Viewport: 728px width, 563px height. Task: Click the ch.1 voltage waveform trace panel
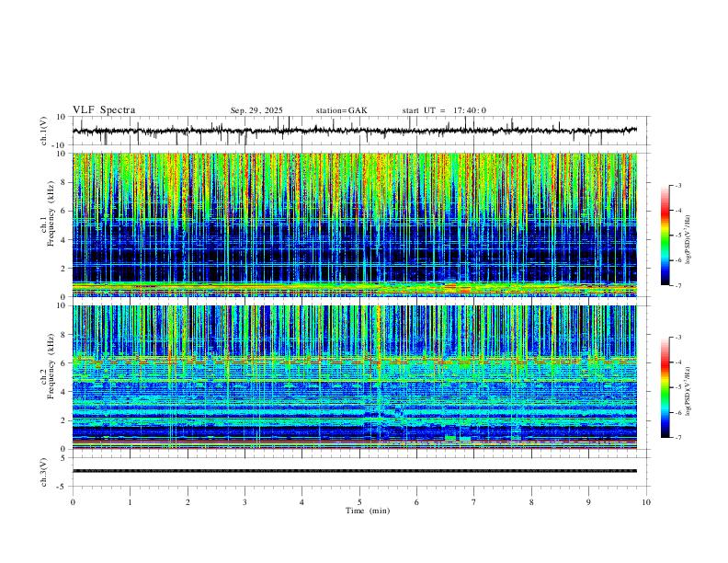(x=360, y=131)
